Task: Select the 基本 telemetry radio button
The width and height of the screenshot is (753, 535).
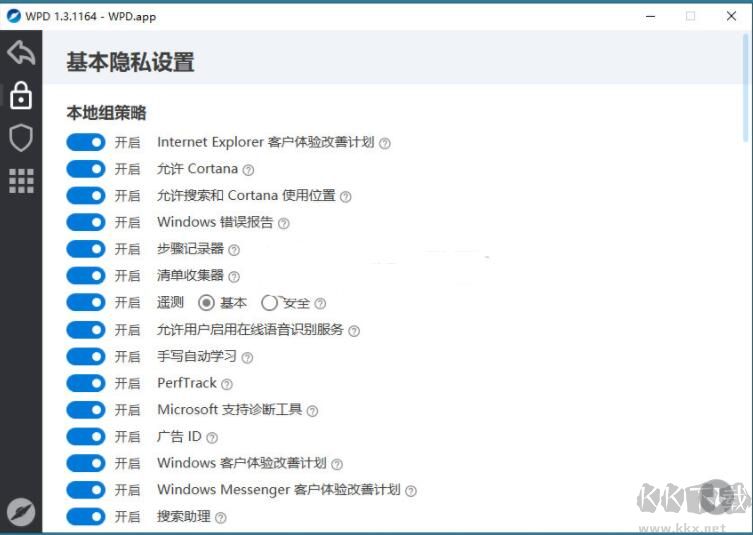Action: click(x=206, y=303)
